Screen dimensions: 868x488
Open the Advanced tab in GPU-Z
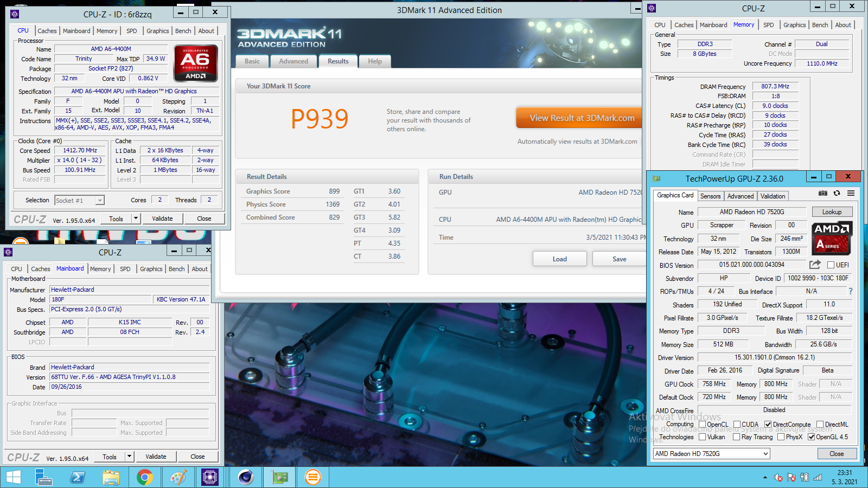[741, 196]
